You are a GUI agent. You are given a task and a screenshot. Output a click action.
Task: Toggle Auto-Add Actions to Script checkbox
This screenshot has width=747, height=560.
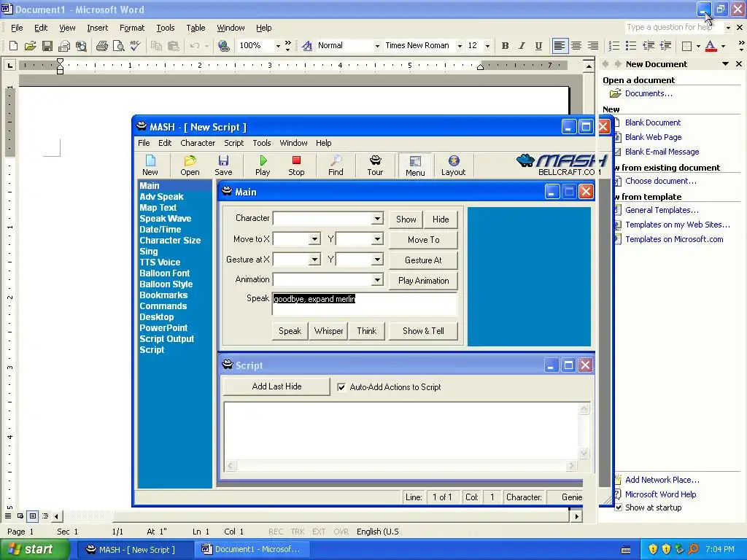(x=341, y=387)
